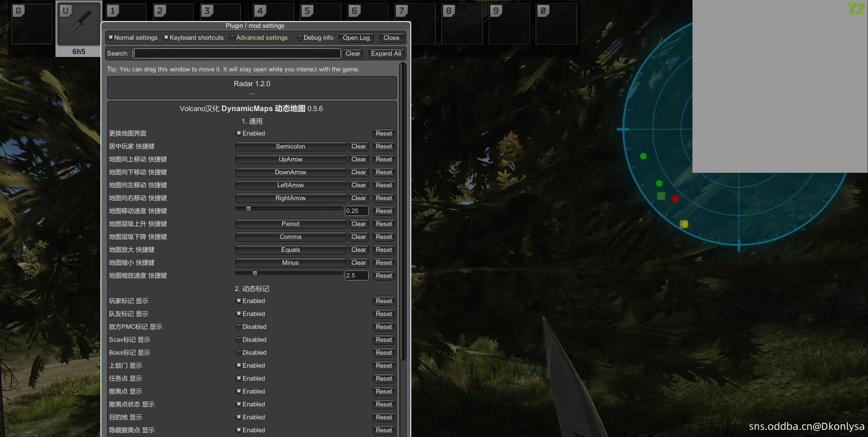The height and width of the screenshot is (437, 868).
Task: Click the 2.5 zoom speed field
Action: (x=357, y=276)
